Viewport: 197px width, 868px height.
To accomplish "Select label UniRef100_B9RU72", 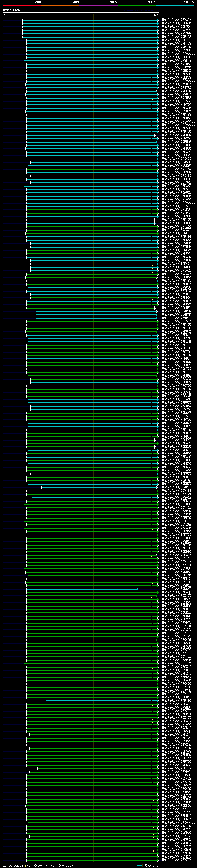I will 177,382.
